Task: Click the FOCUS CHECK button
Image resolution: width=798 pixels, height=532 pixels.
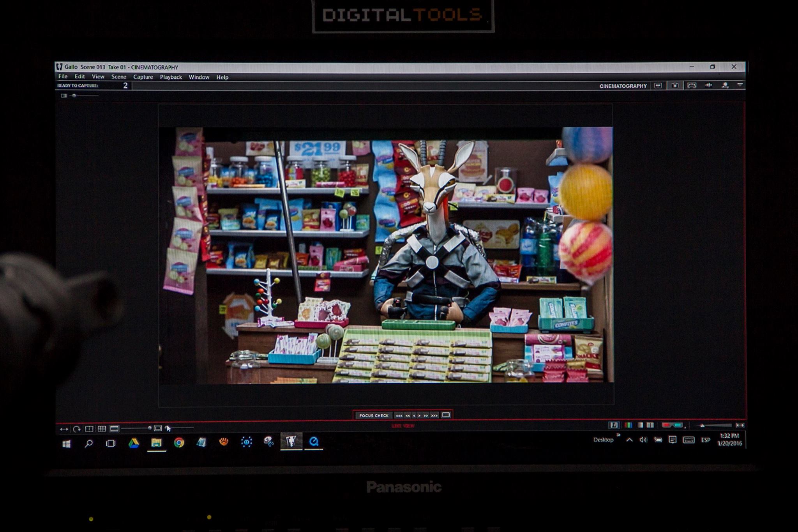Action: pyautogui.click(x=374, y=415)
